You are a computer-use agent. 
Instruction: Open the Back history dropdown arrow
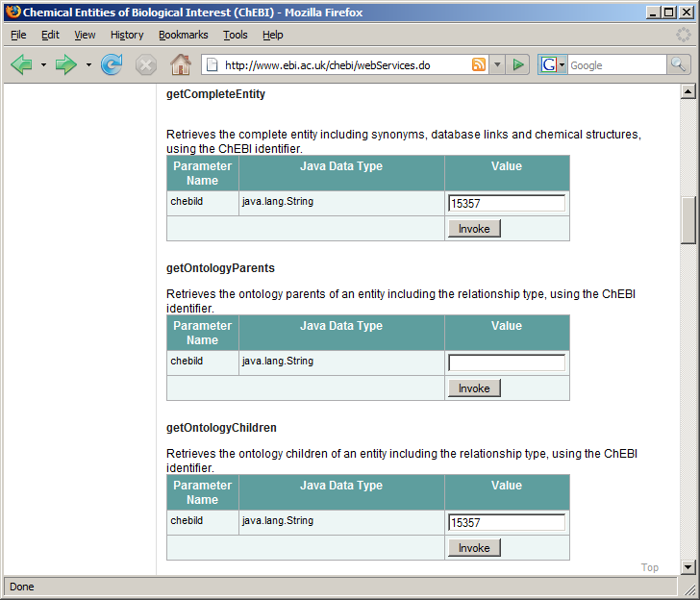(42, 64)
